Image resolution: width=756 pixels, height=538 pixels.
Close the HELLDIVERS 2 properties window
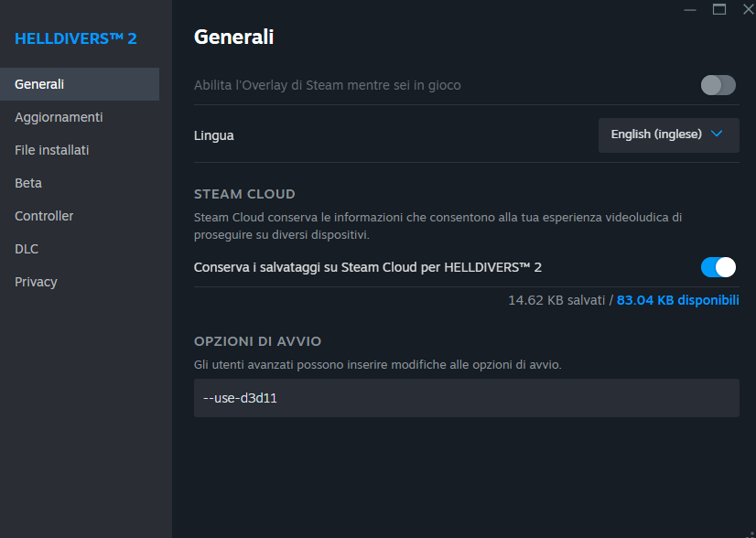click(748, 9)
